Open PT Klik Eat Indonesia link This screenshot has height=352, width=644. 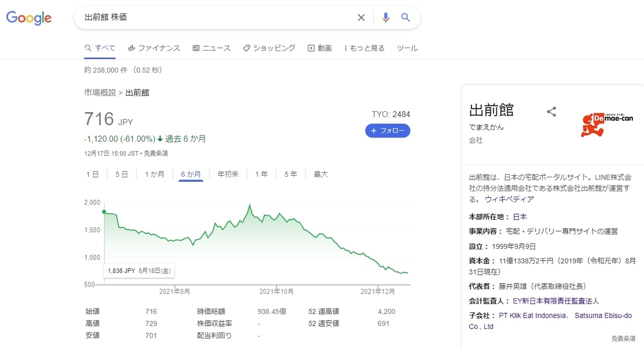coord(532,316)
